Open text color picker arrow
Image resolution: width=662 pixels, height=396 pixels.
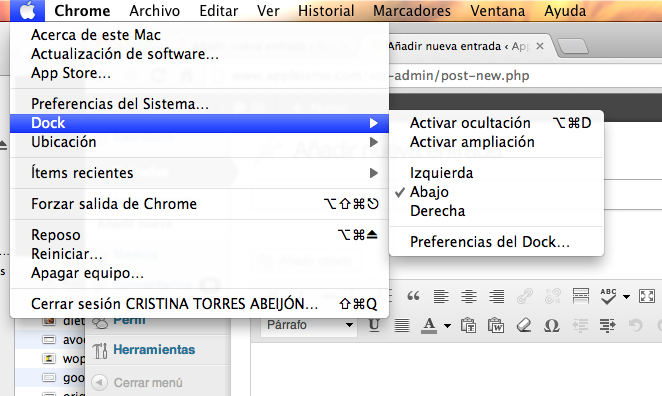(447, 325)
